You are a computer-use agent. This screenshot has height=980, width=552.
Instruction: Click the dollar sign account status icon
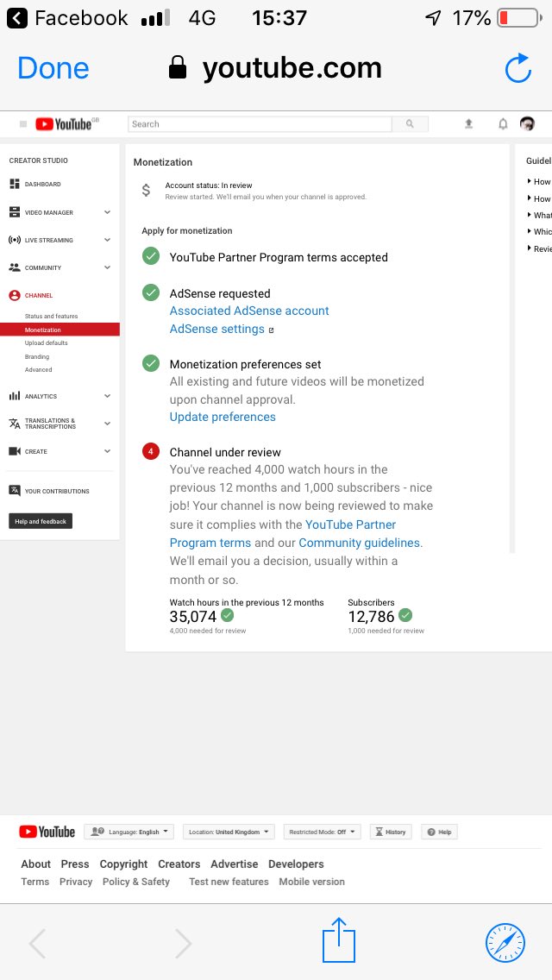[147, 190]
